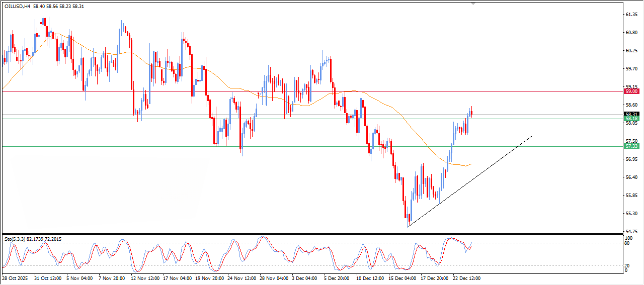Viewport: 644px width, 285px height.
Task: Click the OILUSD,H4 chart title text
Action: 18,7
